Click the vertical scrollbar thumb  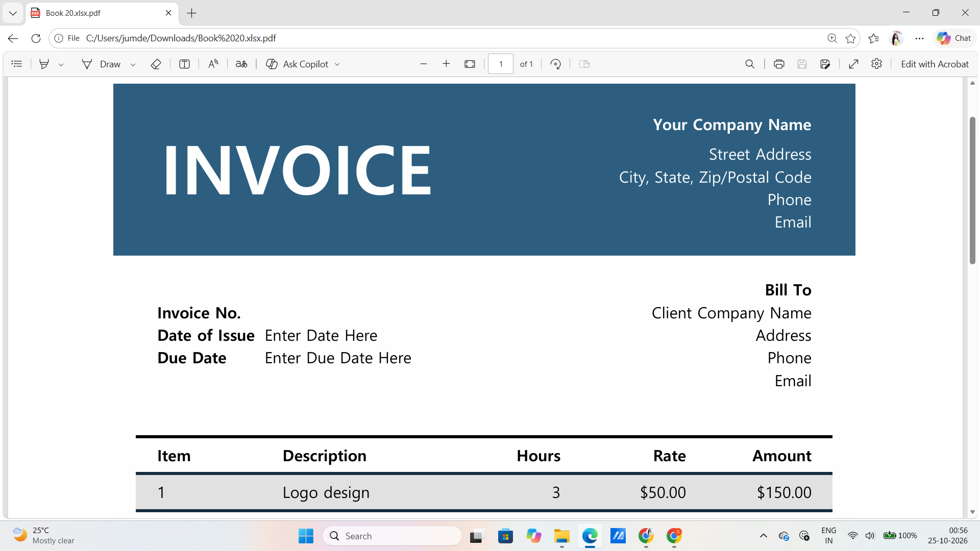click(972, 190)
